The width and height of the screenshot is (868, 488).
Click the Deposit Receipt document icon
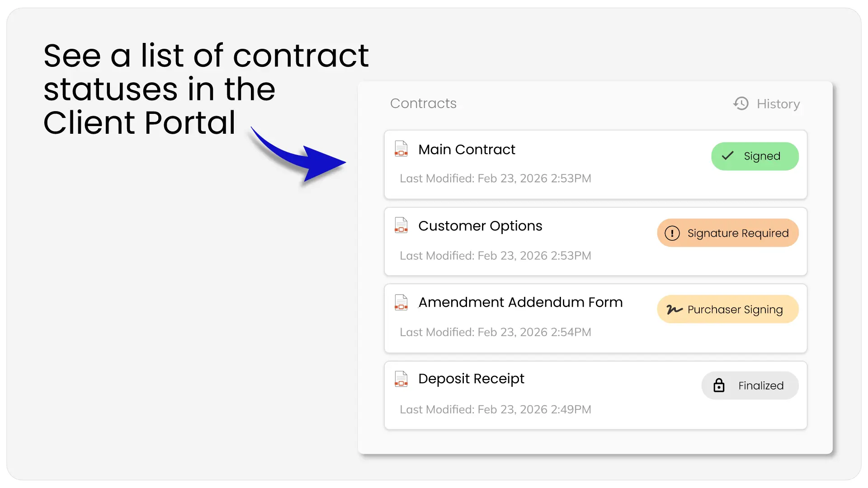(401, 379)
